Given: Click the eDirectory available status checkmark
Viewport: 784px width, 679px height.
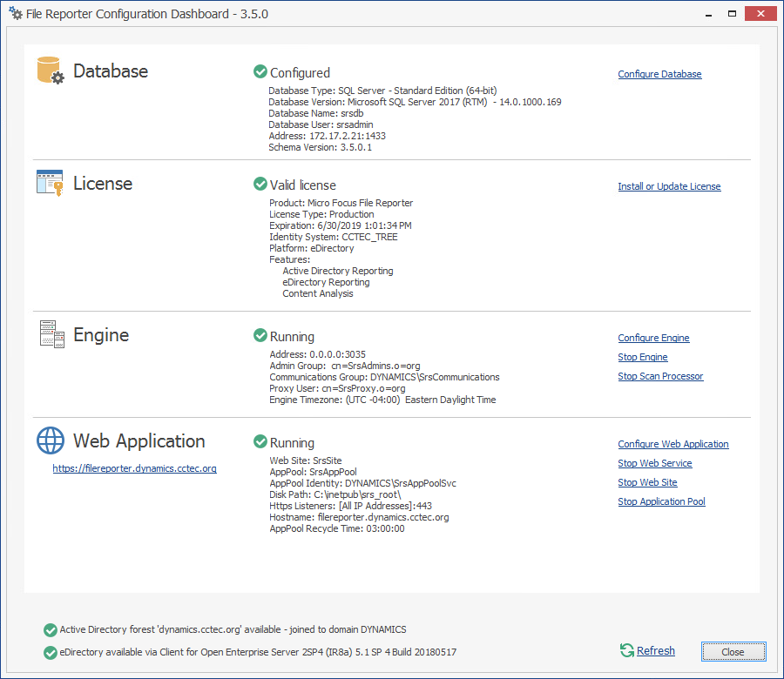Looking at the screenshot, I should pos(50,652).
